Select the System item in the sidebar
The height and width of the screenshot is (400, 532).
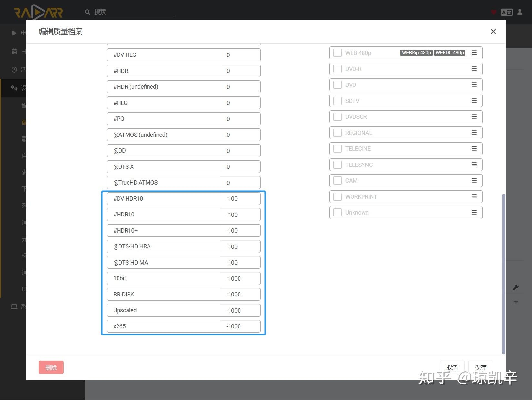click(x=14, y=306)
